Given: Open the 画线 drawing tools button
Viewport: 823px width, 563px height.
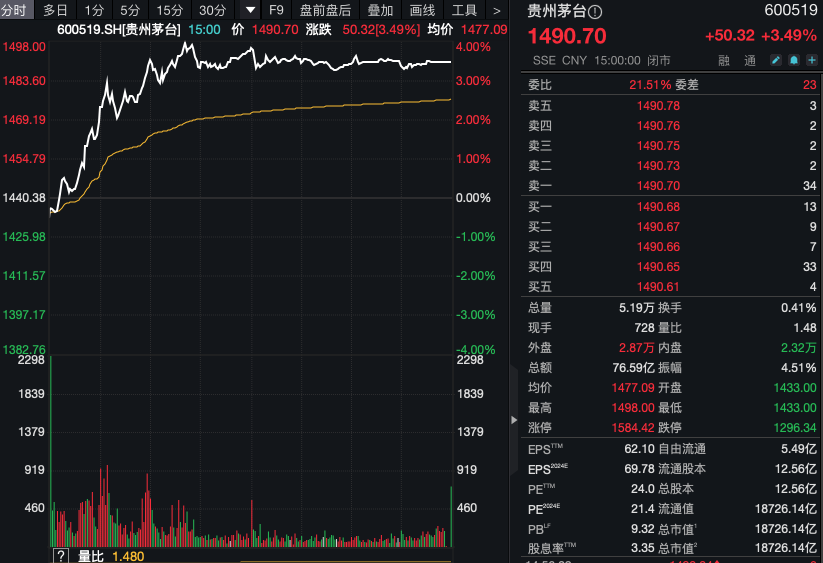Looking at the screenshot, I should point(422,10).
